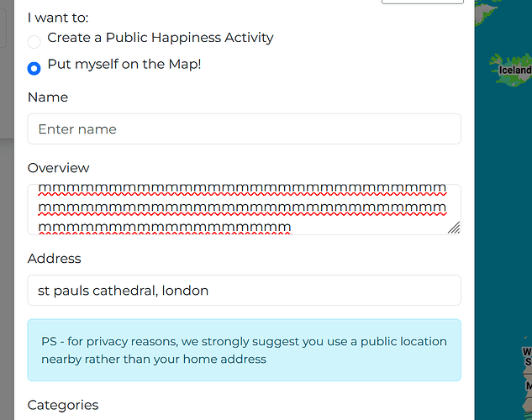Click the partially visible button atop the dialog
532x420 pixels.
[423, 2]
